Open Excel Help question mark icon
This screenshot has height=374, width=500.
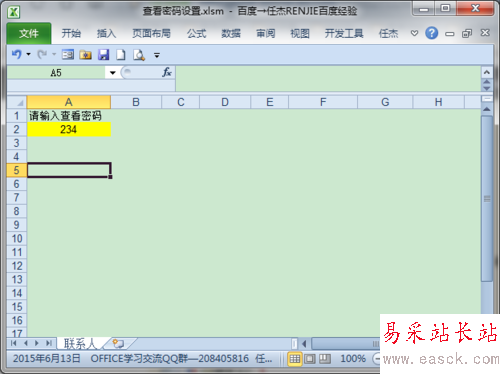(431, 33)
